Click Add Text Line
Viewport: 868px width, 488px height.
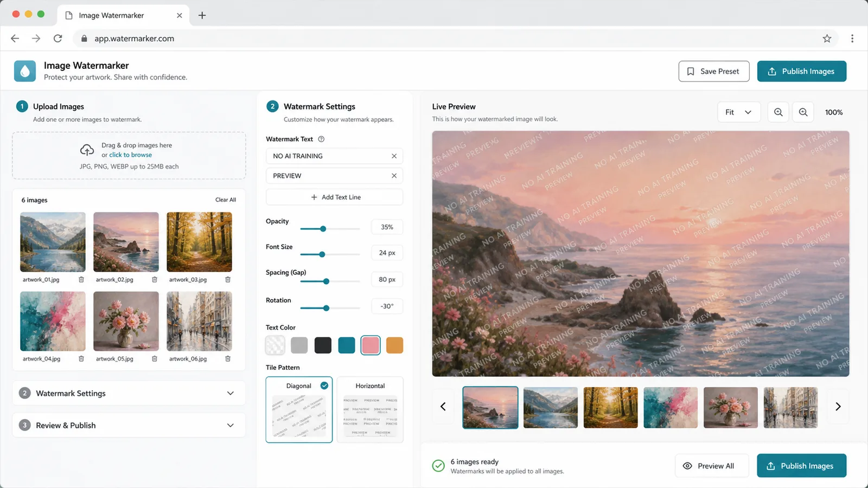click(x=335, y=197)
